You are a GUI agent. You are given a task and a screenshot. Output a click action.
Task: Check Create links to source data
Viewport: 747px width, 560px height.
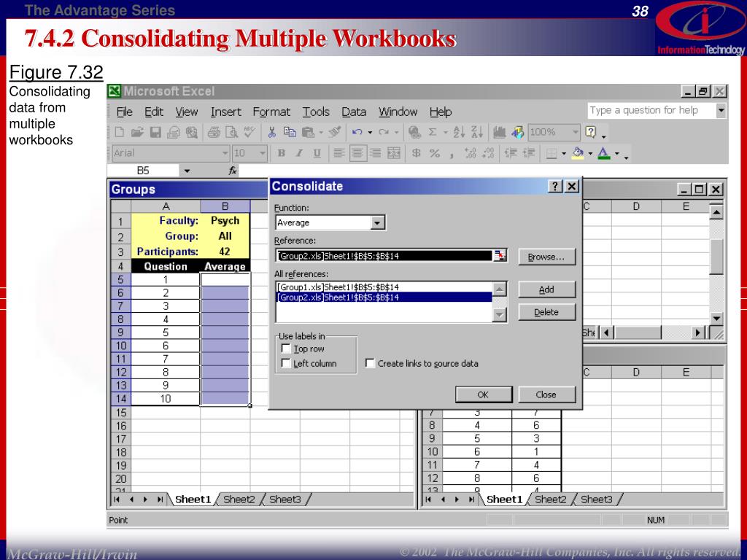click(x=370, y=363)
